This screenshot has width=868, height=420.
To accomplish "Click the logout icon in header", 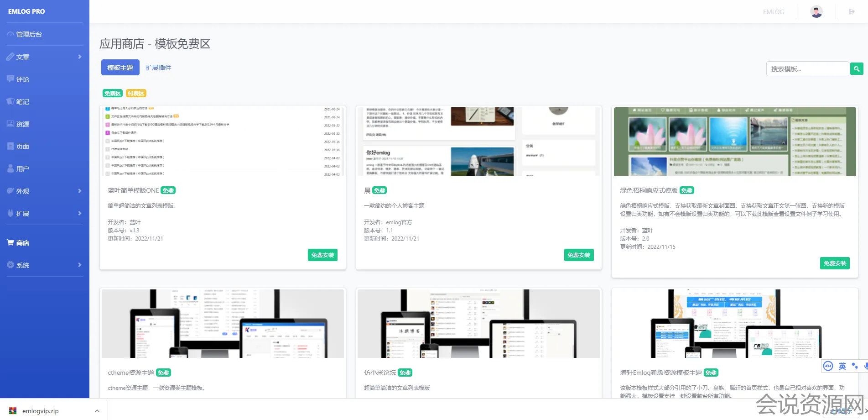I will point(852,12).
